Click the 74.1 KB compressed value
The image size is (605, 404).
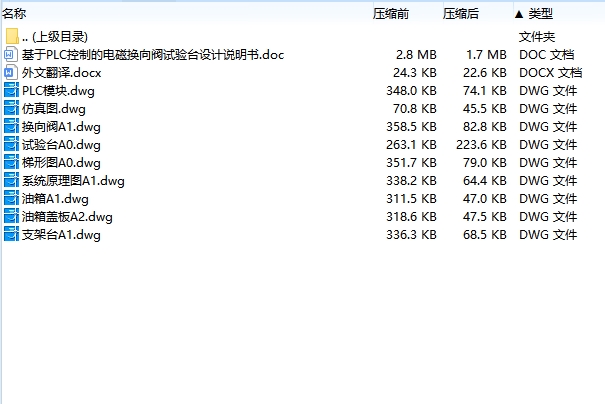click(x=485, y=91)
